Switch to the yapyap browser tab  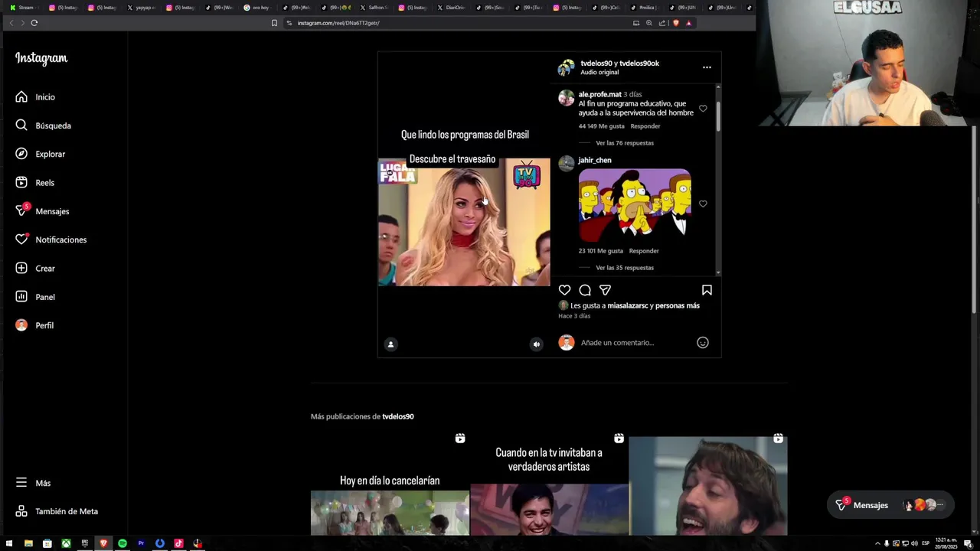(x=142, y=8)
